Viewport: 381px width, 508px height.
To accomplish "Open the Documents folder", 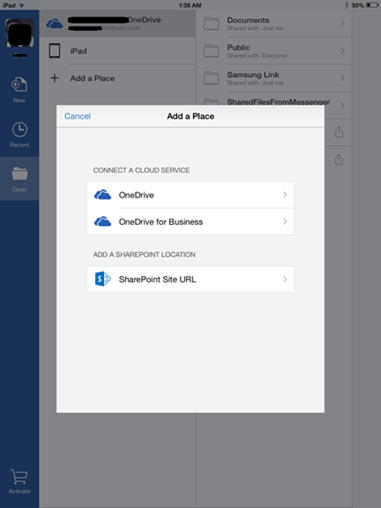I will (x=274, y=24).
